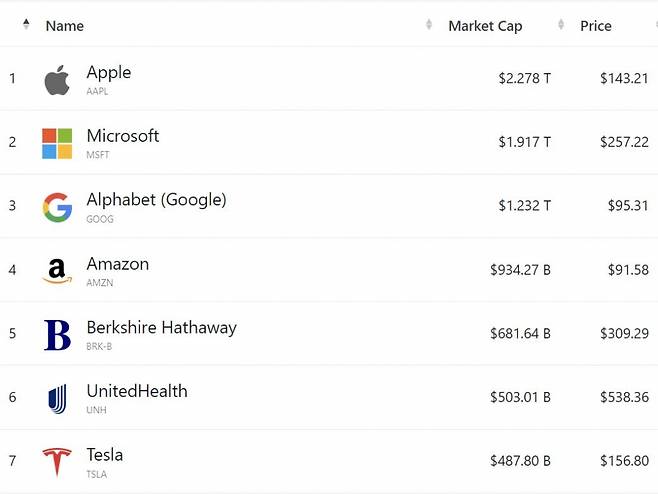Click the Berkshire Hathaway B logo
The height and width of the screenshot is (494, 658).
coord(57,335)
